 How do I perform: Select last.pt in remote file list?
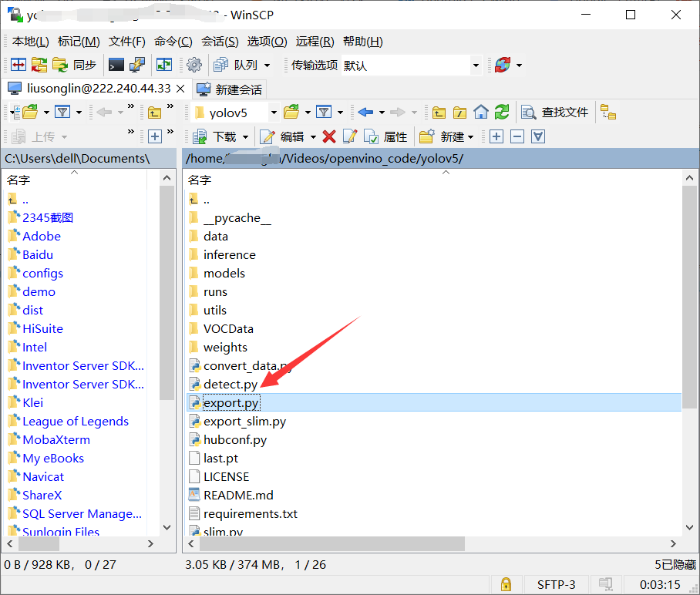click(220, 459)
